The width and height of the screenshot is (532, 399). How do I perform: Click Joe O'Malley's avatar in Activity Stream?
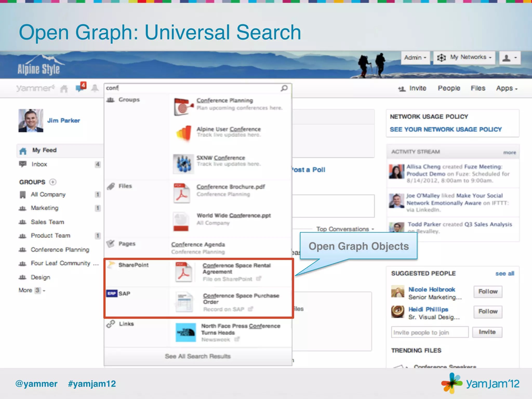pos(396,201)
